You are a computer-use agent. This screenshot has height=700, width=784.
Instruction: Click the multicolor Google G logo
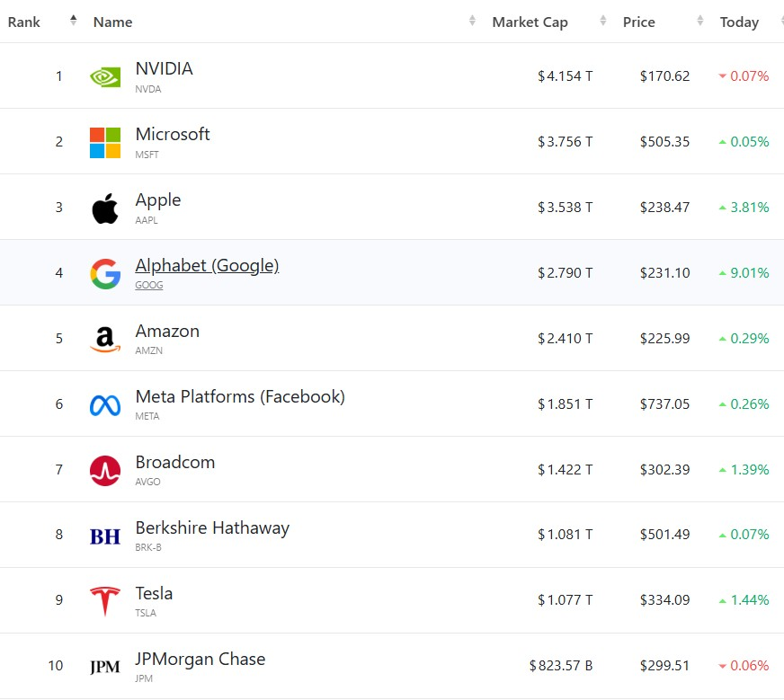[105, 274]
